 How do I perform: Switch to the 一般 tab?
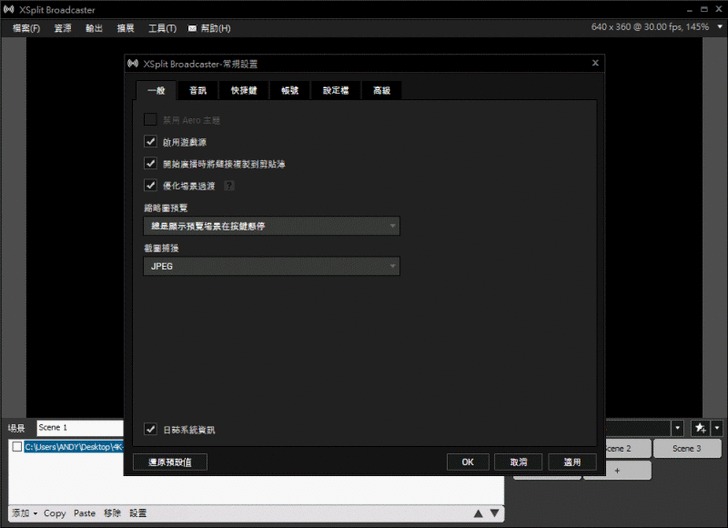(x=156, y=91)
